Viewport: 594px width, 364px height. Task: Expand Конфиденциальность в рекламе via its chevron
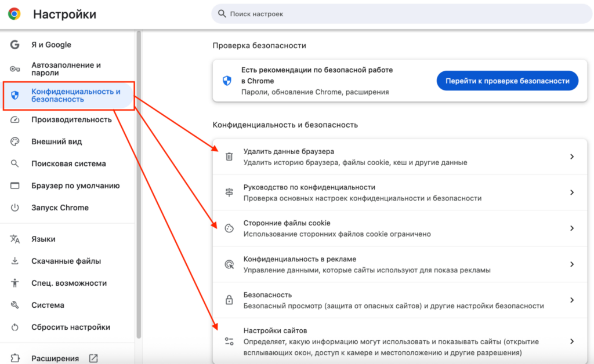coord(571,264)
